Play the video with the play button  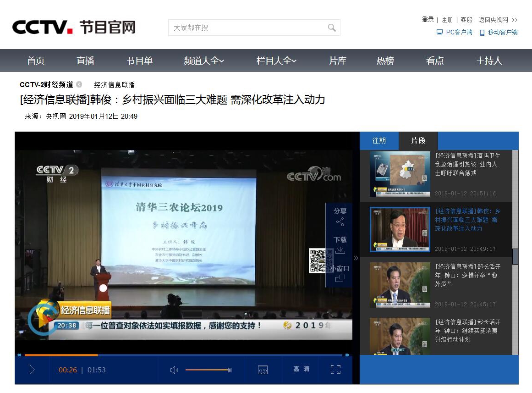[32, 369]
